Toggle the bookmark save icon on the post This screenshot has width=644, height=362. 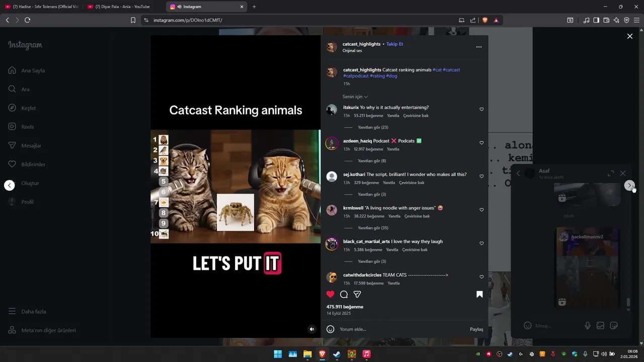479,294
